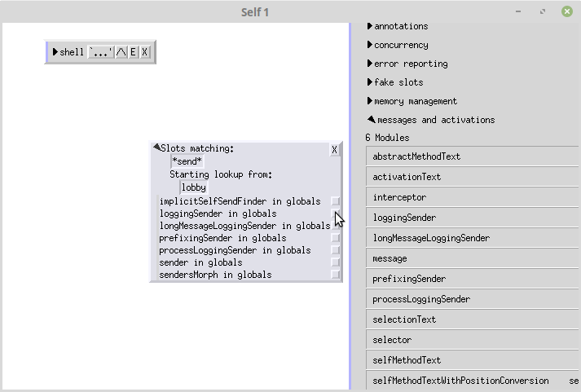
Task: Collapse the Slots matching panel triangle
Action: click(156, 148)
